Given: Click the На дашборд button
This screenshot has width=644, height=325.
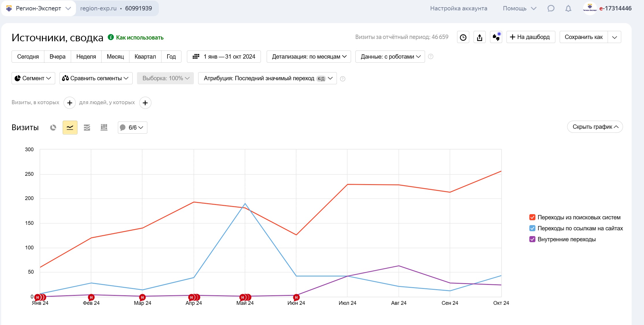Looking at the screenshot, I should [530, 37].
